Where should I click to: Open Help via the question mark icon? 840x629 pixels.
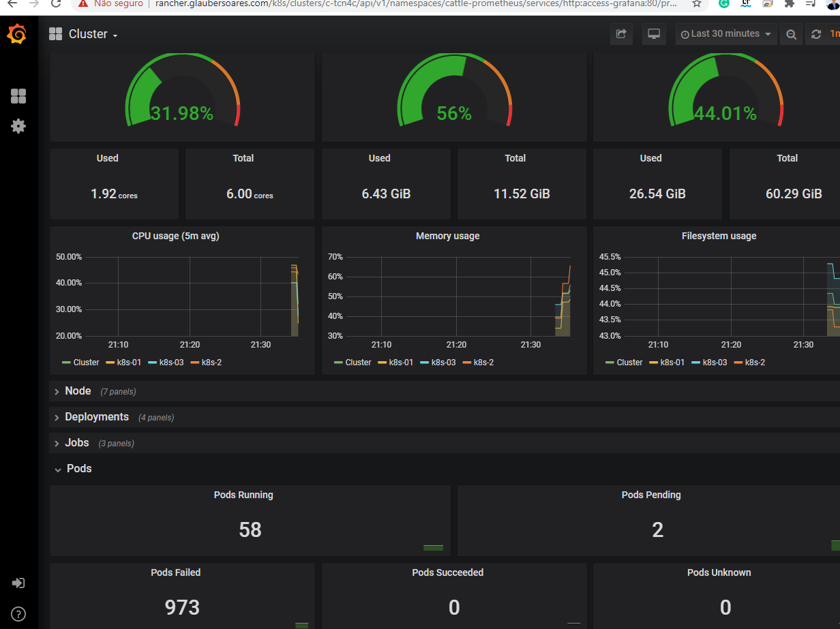tap(18, 614)
